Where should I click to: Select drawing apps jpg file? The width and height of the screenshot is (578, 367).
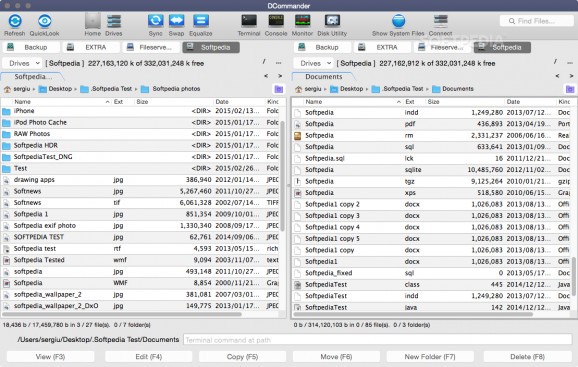pos(140,180)
